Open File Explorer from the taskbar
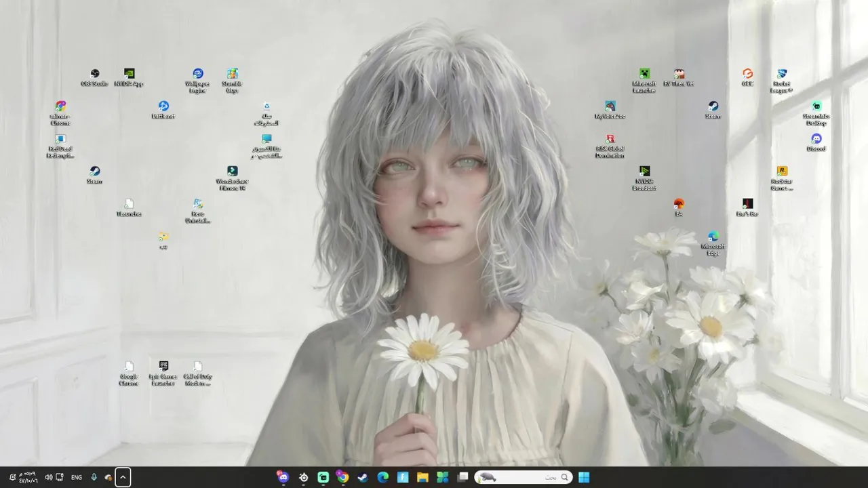The width and height of the screenshot is (868, 488). click(x=422, y=477)
